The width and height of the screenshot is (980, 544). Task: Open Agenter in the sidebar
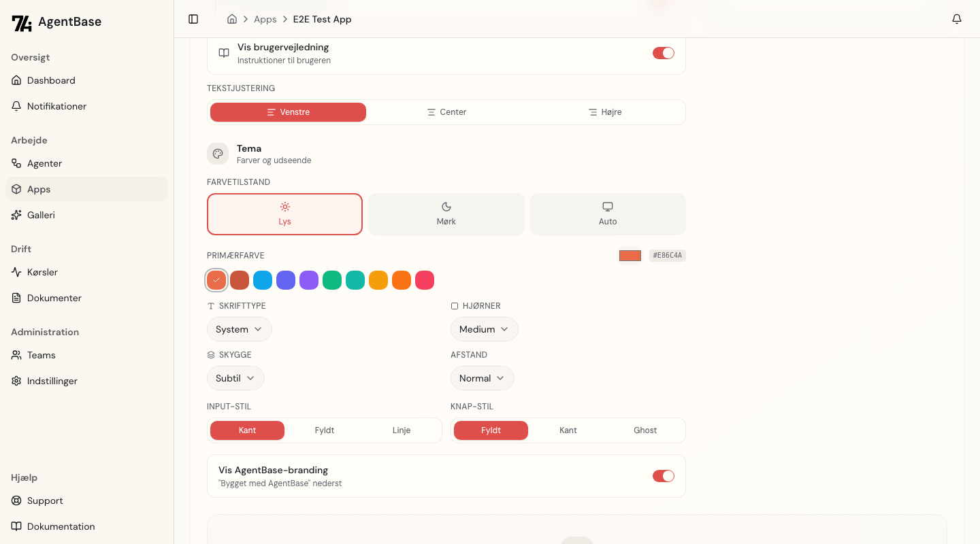click(44, 163)
